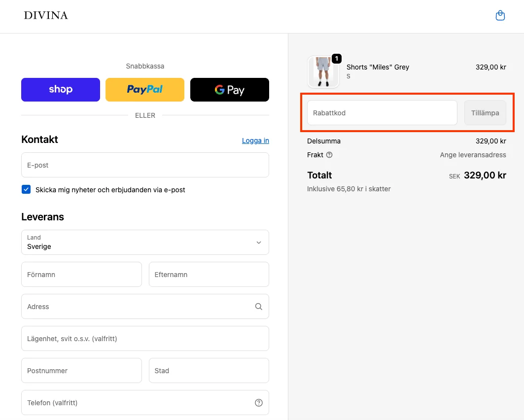Click the DIVINA store logo

click(x=46, y=16)
